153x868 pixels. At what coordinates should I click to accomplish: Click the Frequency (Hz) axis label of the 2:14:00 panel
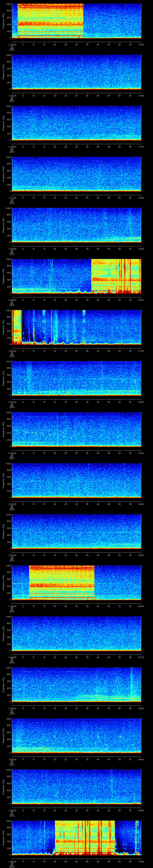[3, 21]
